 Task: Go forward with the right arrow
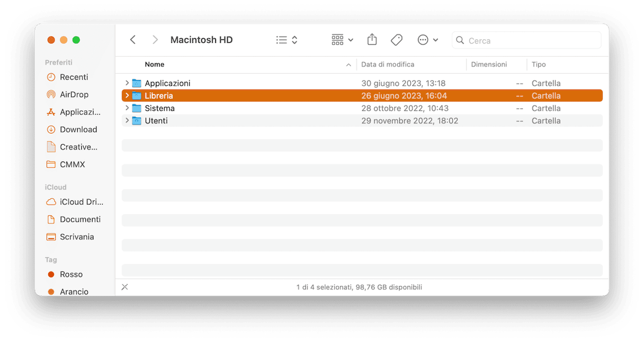155,40
